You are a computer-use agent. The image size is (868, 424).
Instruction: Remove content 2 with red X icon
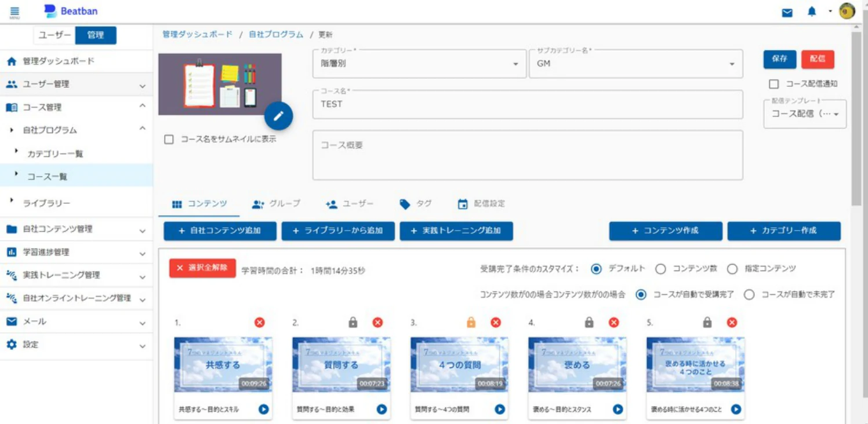click(x=377, y=323)
